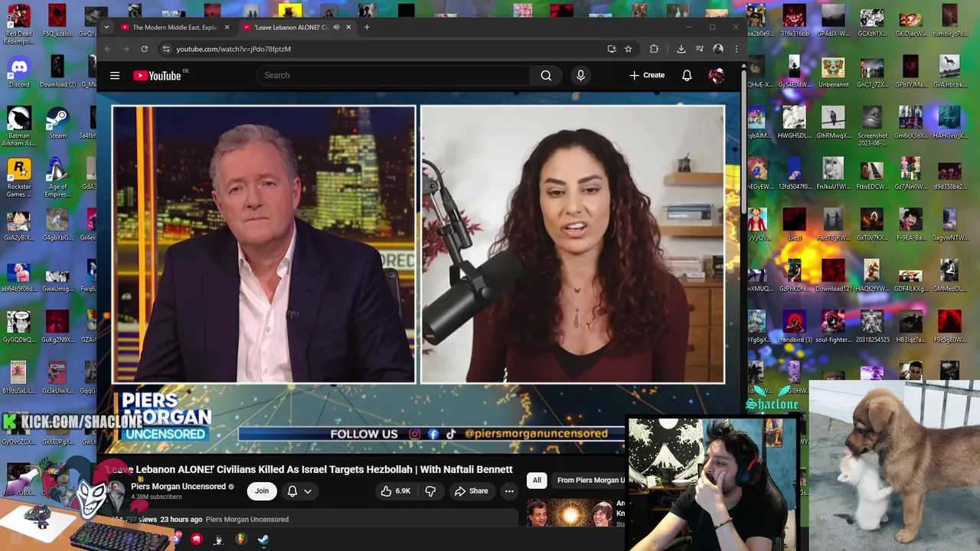
Task: Mute the tab via the speaker icon
Action: [336, 28]
